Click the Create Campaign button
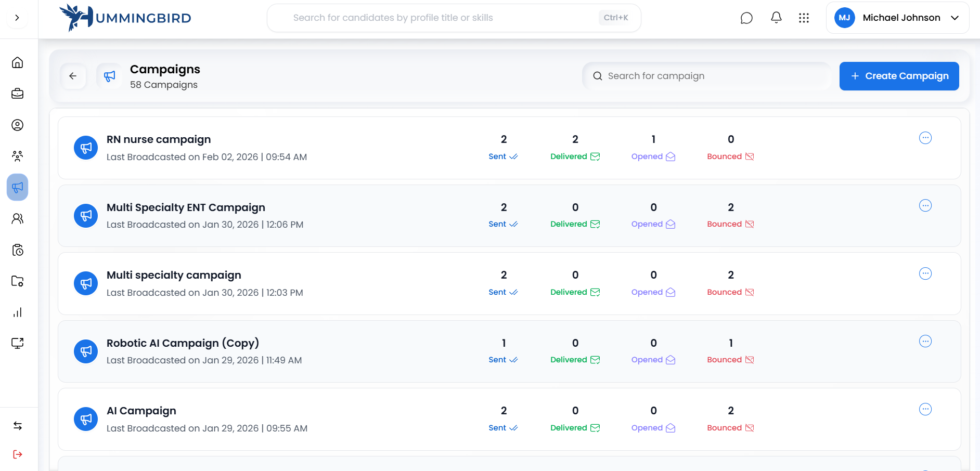Viewport: 980px width, 471px height. point(899,76)
